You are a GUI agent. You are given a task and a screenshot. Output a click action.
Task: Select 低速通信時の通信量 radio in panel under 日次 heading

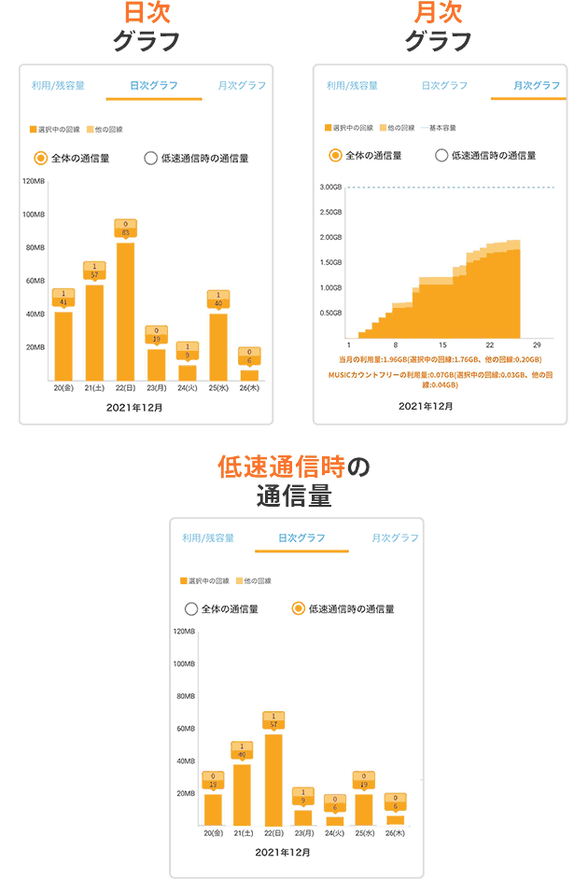click(150, 158)
